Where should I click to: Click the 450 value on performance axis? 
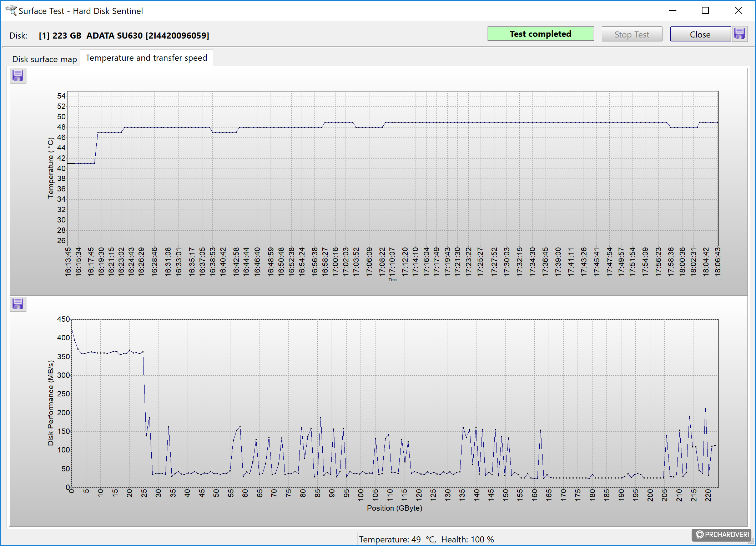tap(64, 319)
